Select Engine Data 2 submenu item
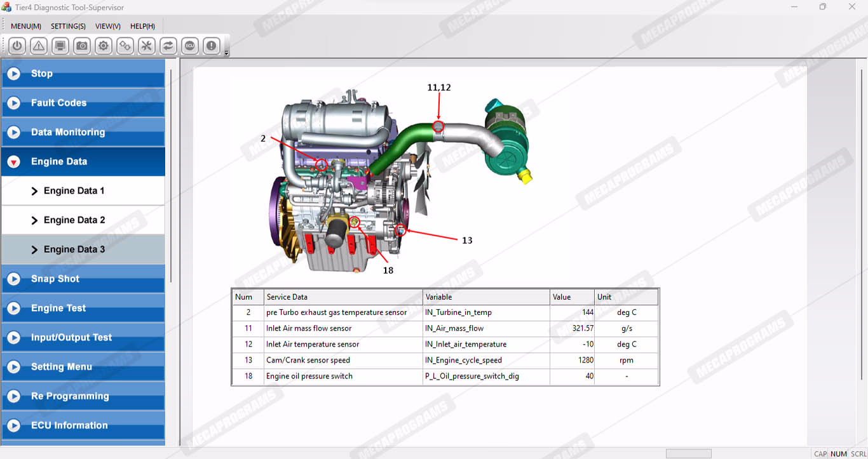 pos(83,220)
